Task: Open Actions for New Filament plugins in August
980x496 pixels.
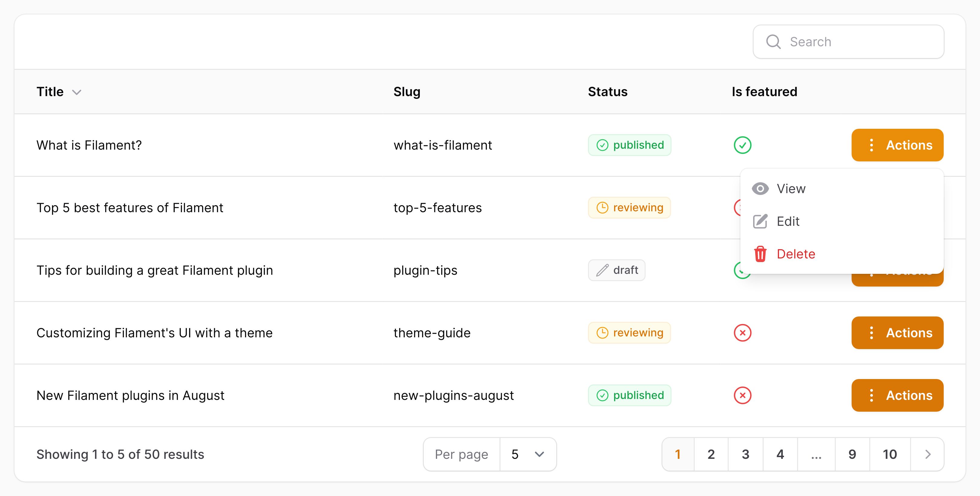Action: [x=897, y=395]
